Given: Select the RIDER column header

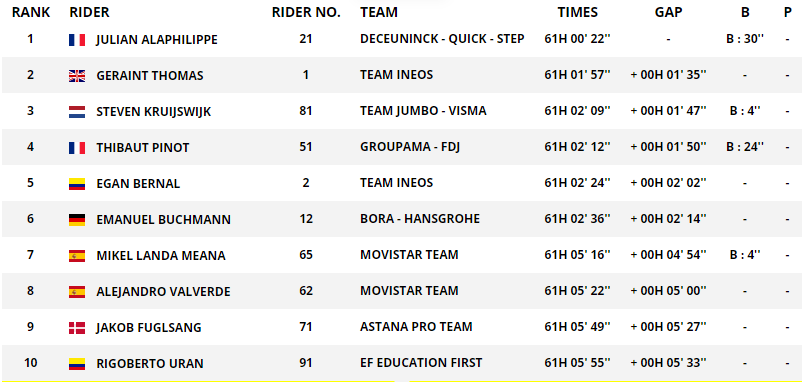Looking at the screenshot, I should 89,12.
